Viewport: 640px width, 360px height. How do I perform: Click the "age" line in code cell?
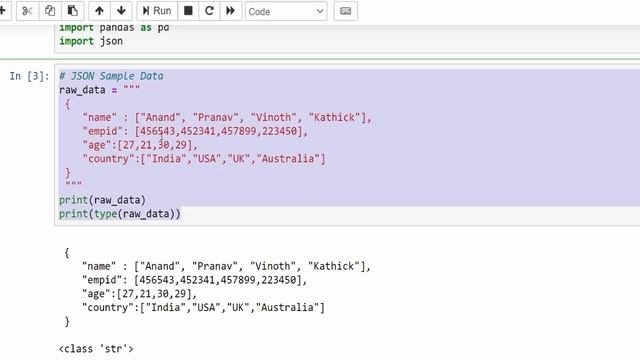click(140, 145)
